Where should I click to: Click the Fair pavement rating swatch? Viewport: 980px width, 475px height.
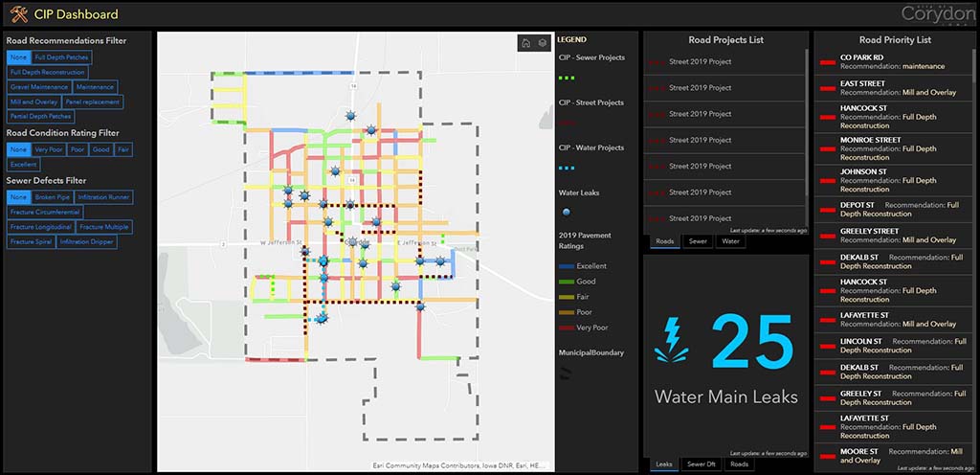(x=567, y=297)
